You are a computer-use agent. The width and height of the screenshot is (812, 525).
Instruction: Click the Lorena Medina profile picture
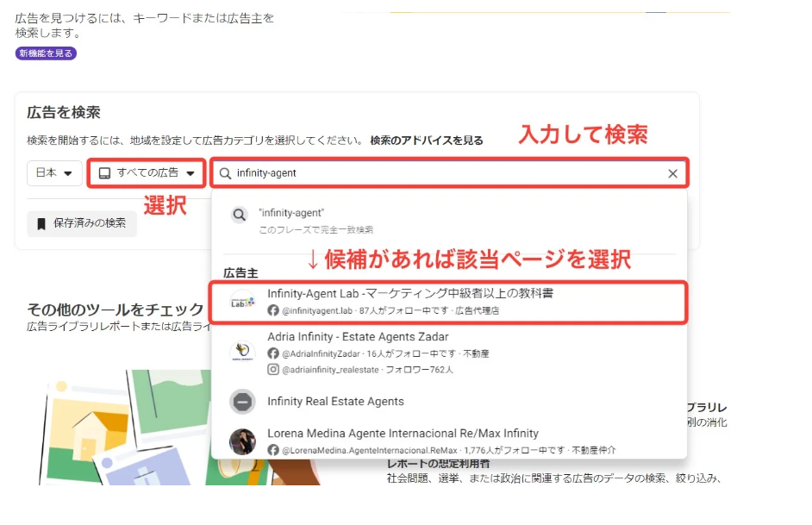pyautogui.click(x=242, y=441)
